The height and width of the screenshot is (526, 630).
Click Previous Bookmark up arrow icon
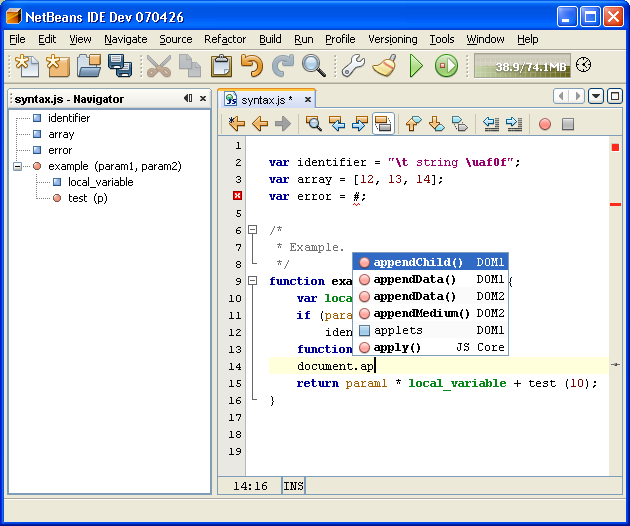(413, 123)
